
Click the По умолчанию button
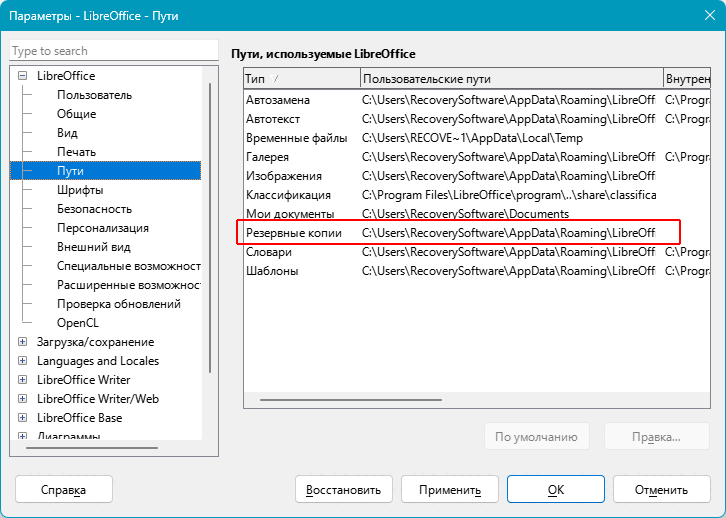(537, 437)
